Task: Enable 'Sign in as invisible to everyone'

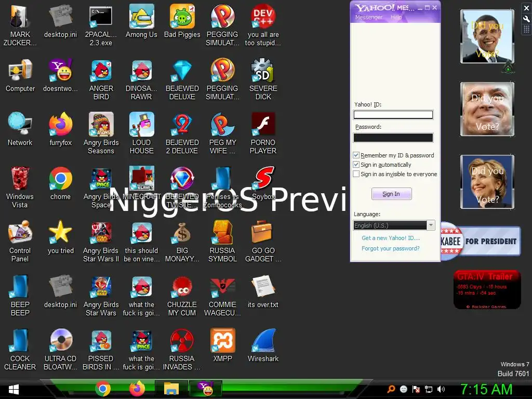Action: pos(356,174)
